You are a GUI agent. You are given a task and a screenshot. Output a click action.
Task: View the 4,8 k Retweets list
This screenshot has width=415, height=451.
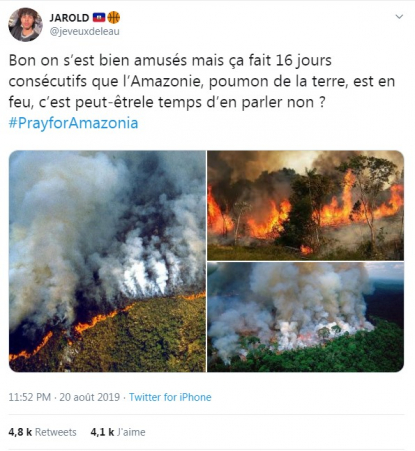[42, 432]
